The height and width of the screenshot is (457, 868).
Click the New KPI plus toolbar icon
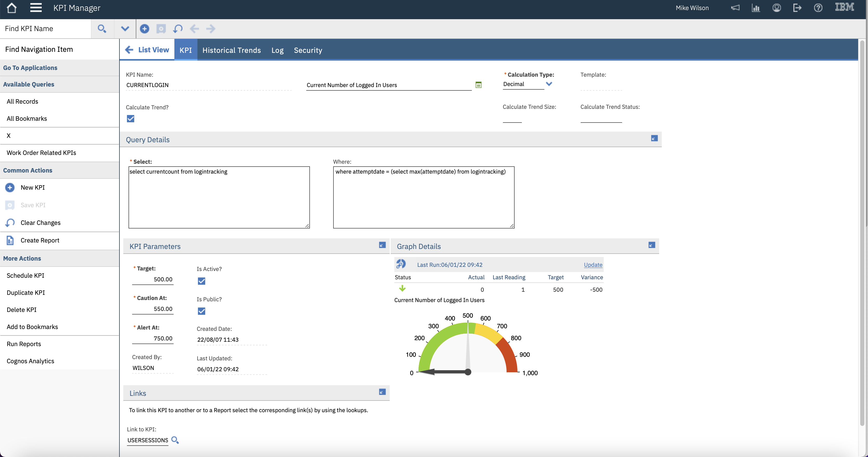point(145,29)
